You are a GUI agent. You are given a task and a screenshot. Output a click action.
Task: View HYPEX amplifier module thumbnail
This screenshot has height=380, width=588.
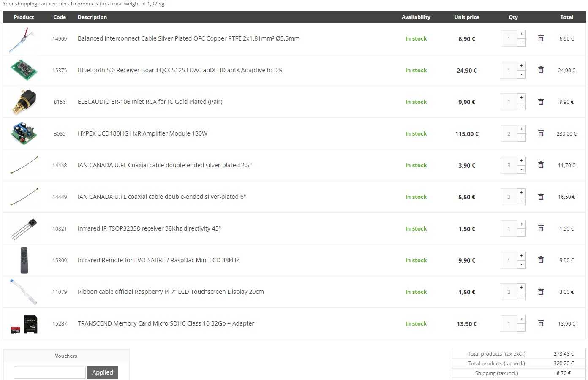[x=24, y=133]
